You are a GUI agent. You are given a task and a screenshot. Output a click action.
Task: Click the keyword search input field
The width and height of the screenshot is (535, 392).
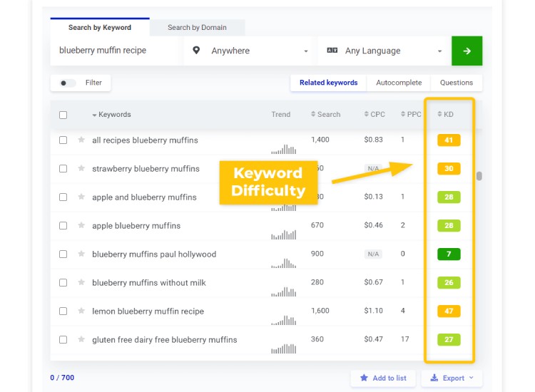tap(114, 51)
